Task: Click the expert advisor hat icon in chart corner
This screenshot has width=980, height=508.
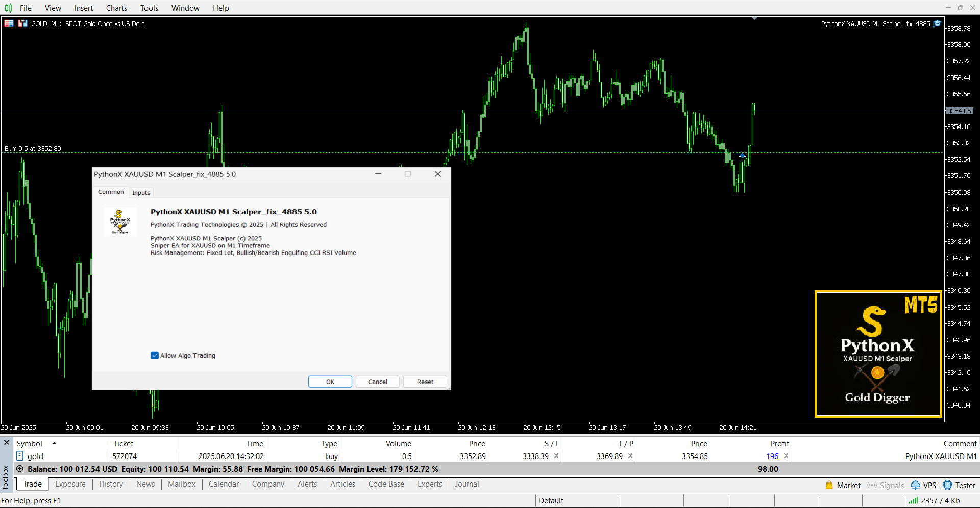Action: (x=937, y=23)
